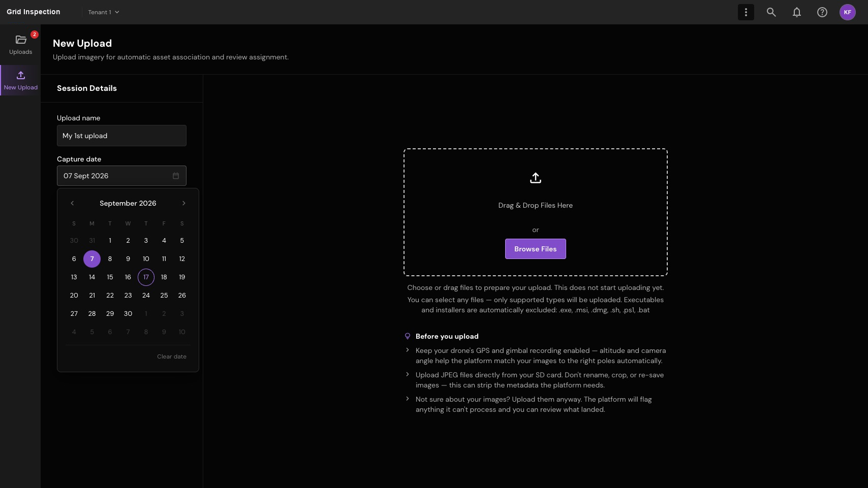
Task: Click the Session Details heading
Action: click(87, 88)
